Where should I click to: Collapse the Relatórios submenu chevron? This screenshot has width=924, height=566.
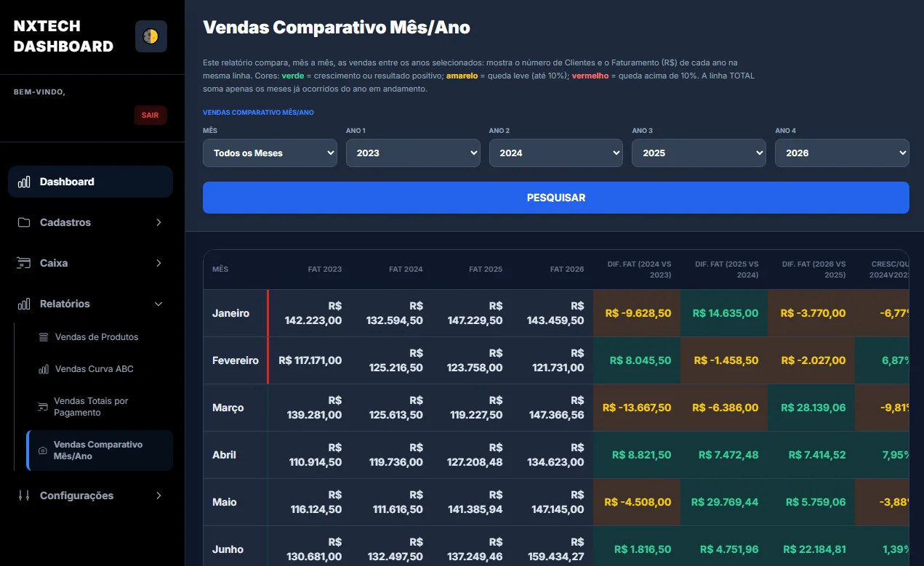158,304
